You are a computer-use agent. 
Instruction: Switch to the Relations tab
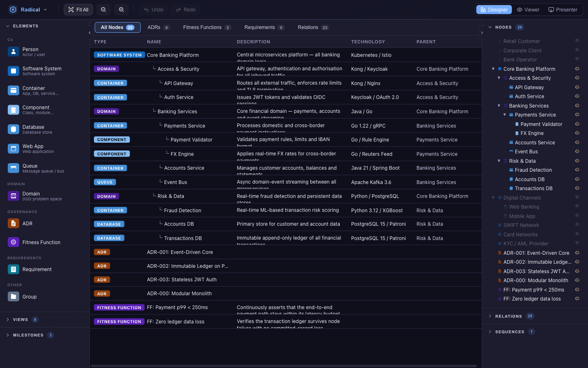click(313, 27)
